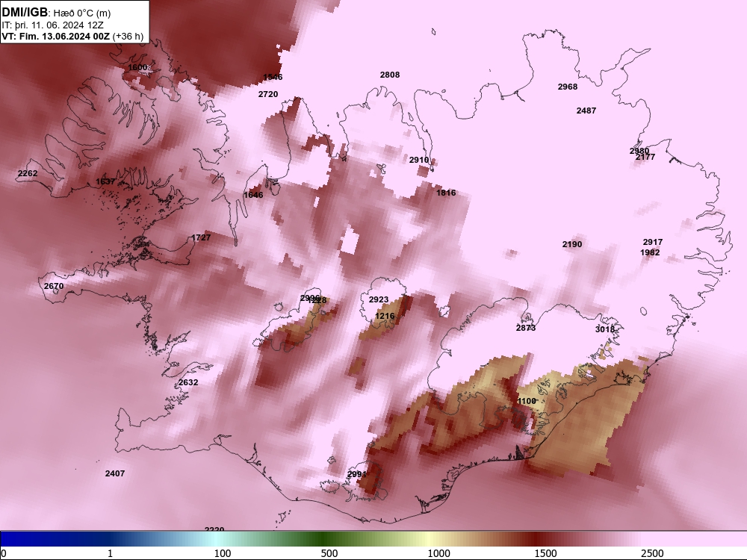Select the 1637 value in the Westfjords
Screen dimensions: 747x560
click(x=105, y=181)
